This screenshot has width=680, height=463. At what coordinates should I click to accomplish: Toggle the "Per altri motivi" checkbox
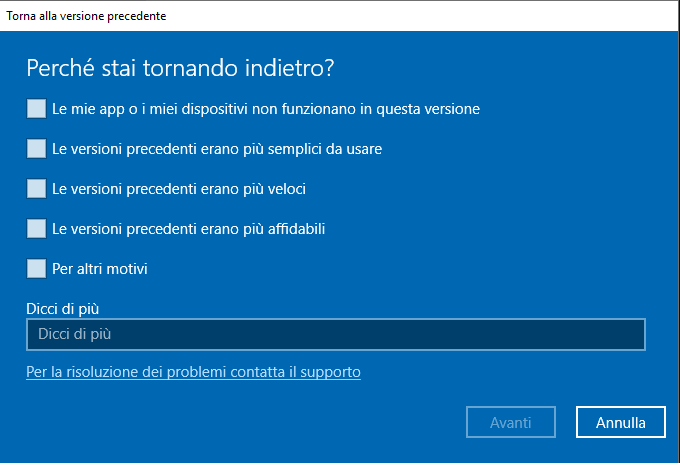(36, 268)
